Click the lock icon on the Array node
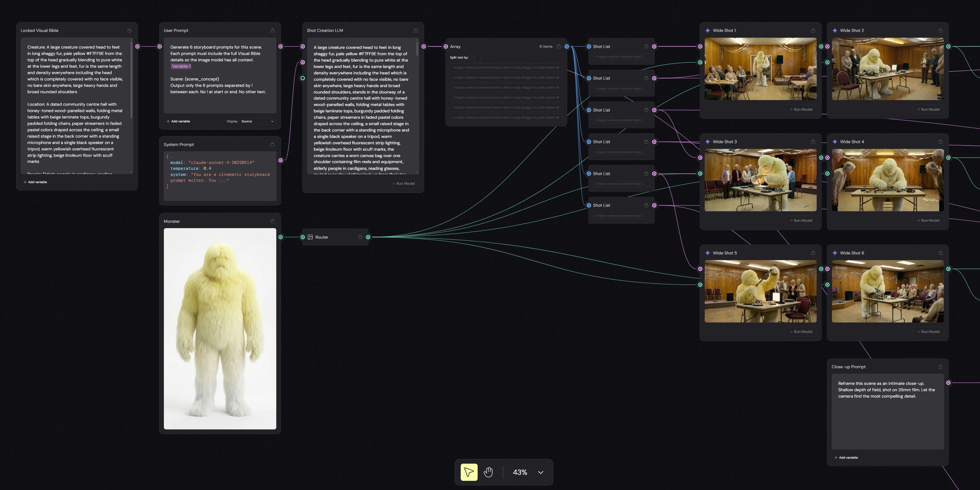980x490 pixels. tap(559, 46)
